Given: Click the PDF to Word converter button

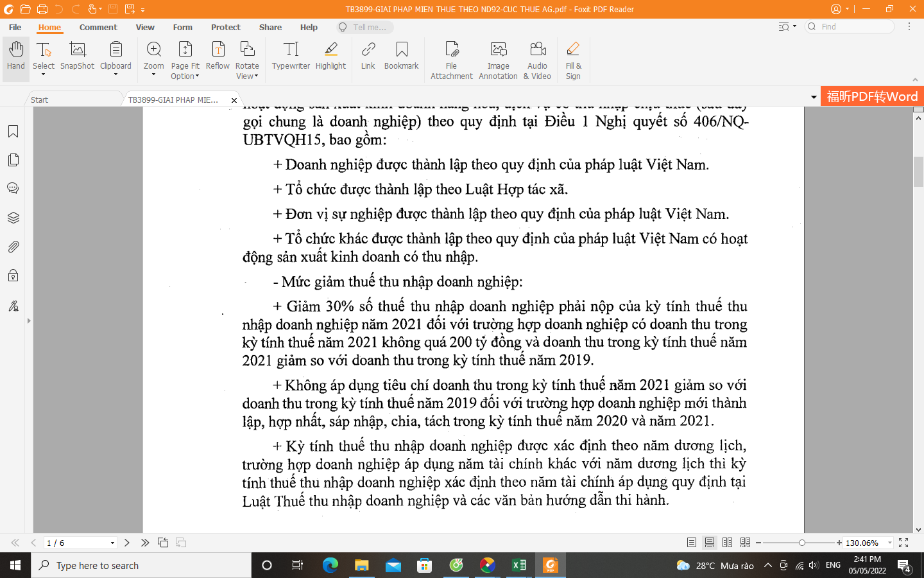Looking at the screenshot, I should 871,96.
